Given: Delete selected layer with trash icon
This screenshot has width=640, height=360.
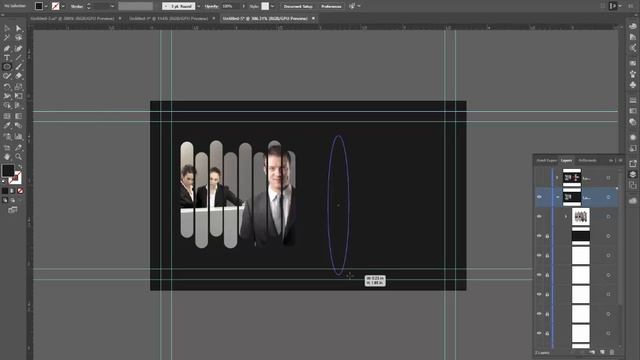Looking at the screenshot, I should 612,352.
